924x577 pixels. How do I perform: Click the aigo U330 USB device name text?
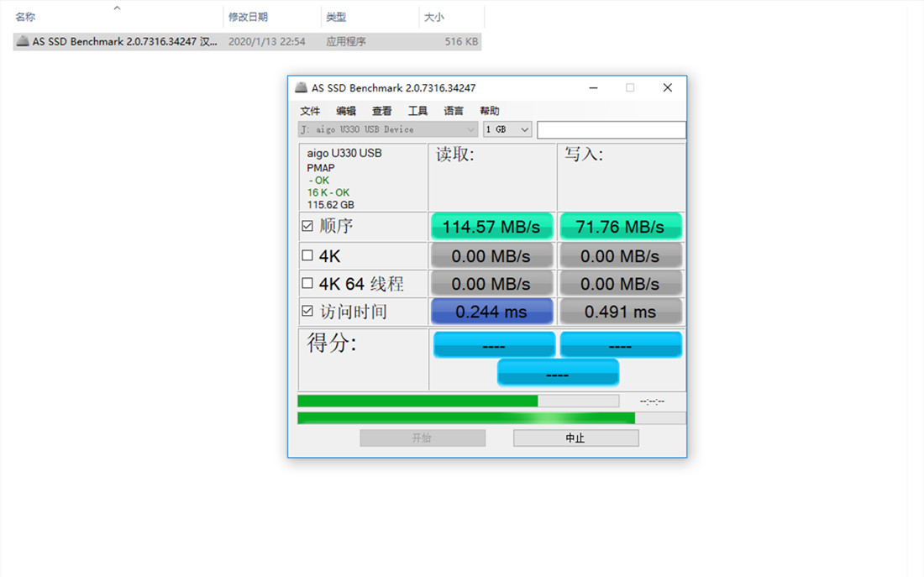344,153
